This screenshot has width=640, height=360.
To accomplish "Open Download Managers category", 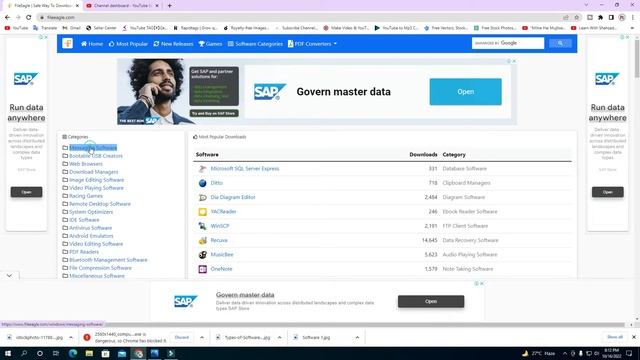I will [x=93, y=172].
